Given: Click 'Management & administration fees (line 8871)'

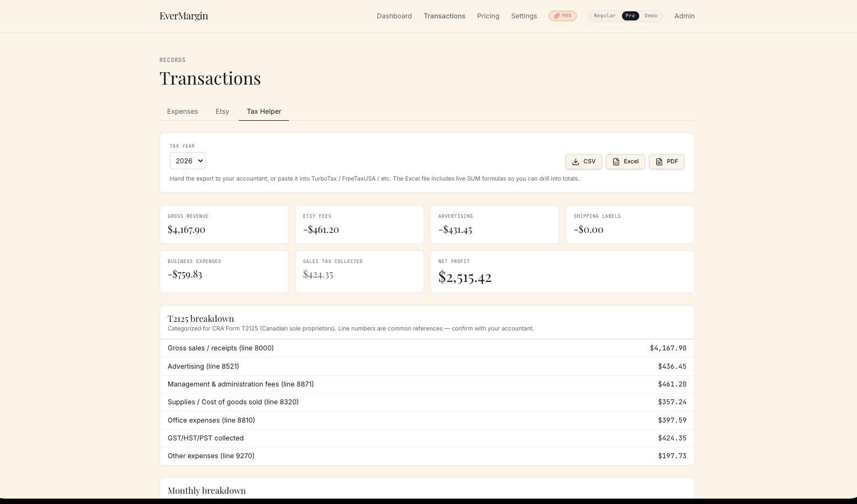Looking at the screenshot, I should pyautogui.click(x=240, y=384).
